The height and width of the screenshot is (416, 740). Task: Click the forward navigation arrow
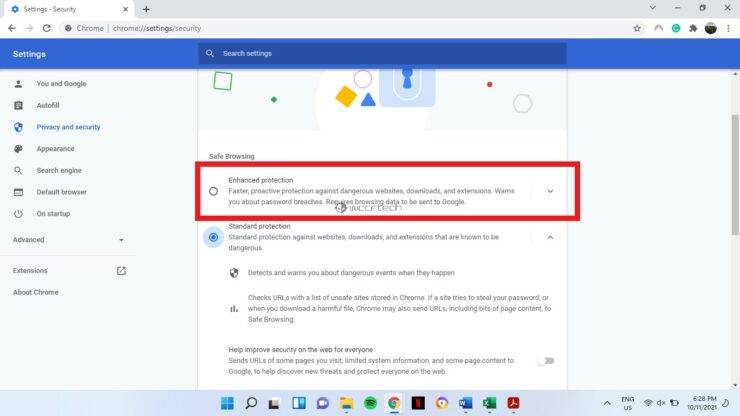tap(29, 28)
